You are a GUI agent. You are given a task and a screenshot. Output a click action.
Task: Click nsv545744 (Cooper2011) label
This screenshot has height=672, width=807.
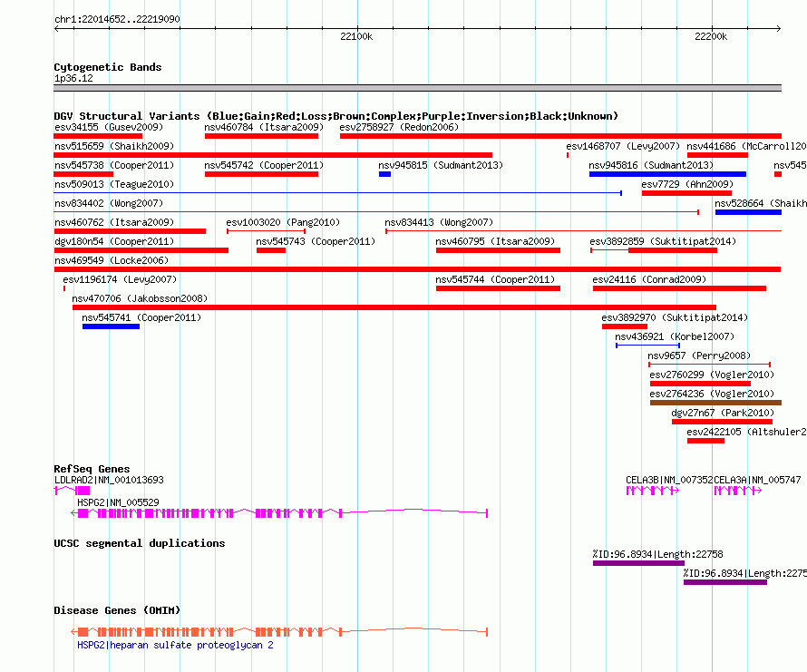(x=495, y=279)
